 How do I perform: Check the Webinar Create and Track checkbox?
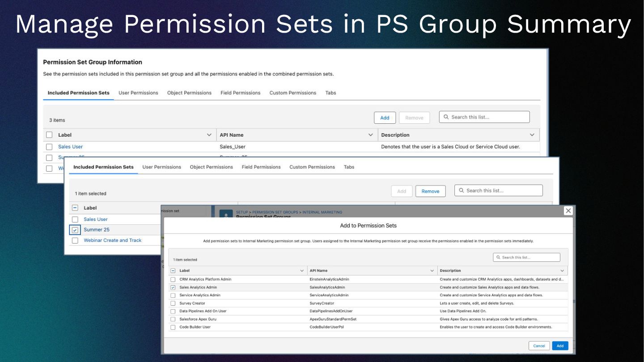75,240
